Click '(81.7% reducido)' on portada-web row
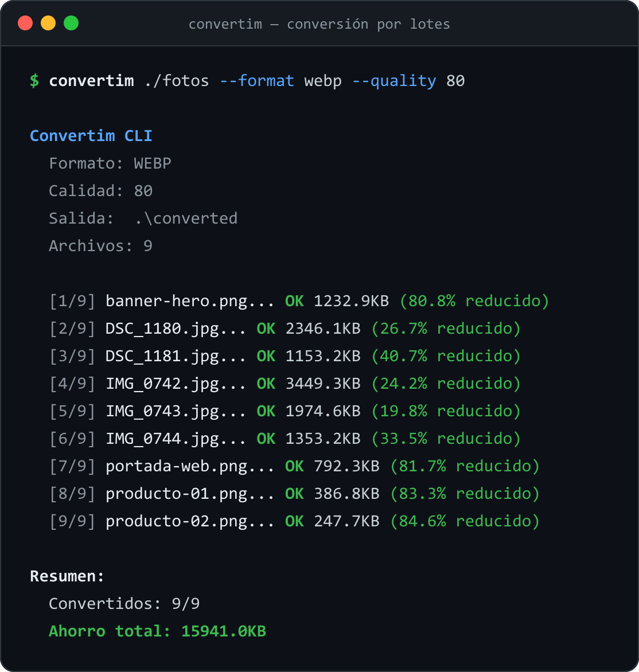The width and height of the screenshot is (639, 672). coord(465,466)
